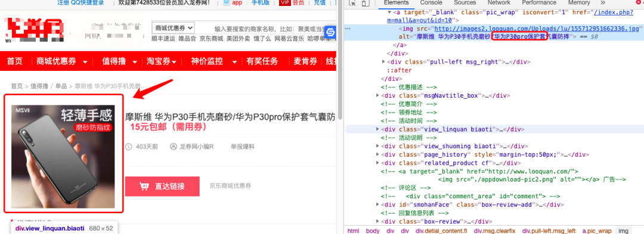
Task: Expand the div view_shuoming biaoti node
Action: click(377, 146)
